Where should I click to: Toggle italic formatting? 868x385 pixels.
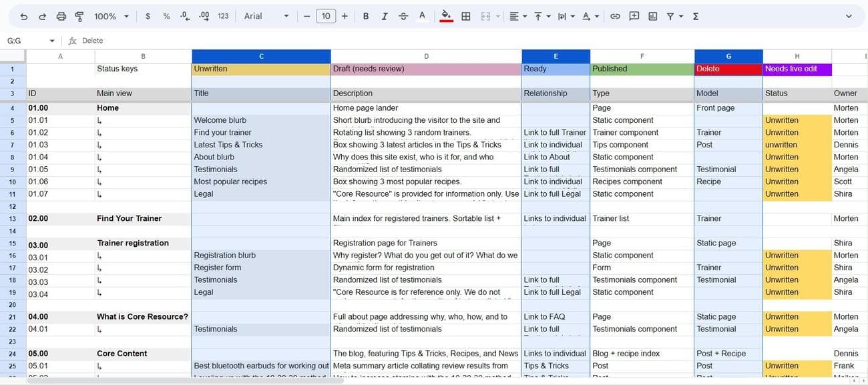[x=385, y=16]
